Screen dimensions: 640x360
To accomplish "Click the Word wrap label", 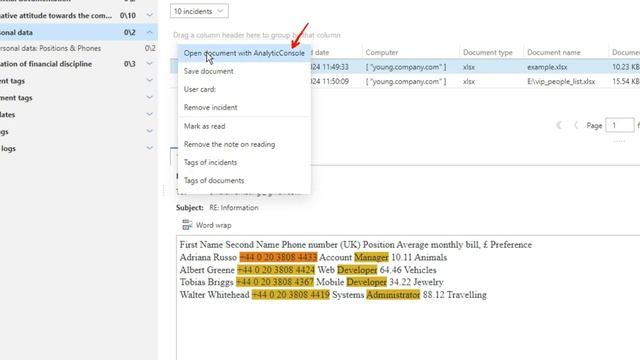I will 213,225.
